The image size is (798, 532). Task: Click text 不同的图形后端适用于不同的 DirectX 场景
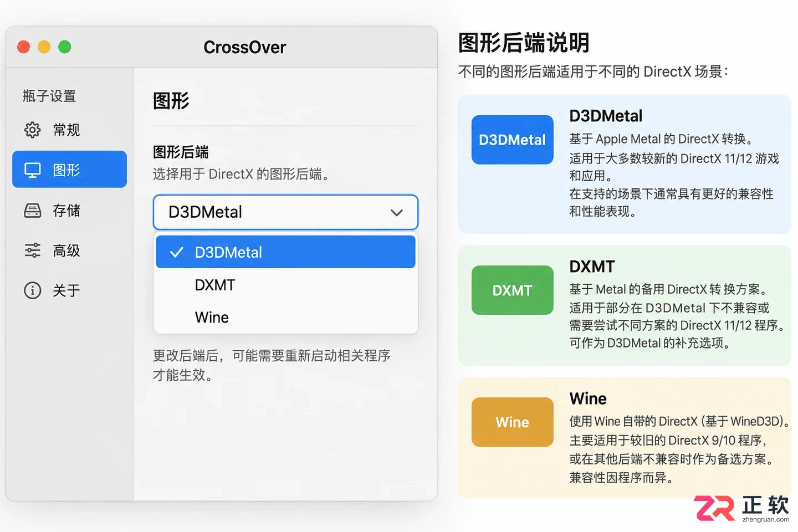(x=591, y=71)
